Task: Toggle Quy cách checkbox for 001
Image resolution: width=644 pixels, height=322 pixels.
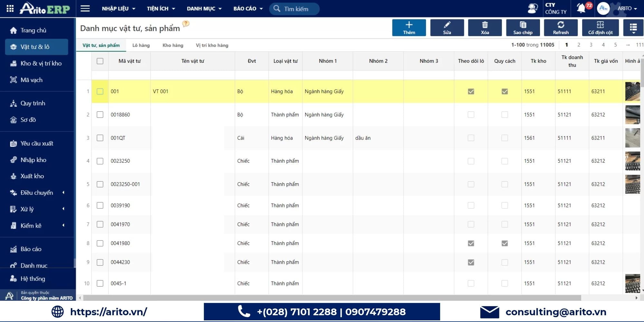Action: pyautogui.click(x=505, y=91)
